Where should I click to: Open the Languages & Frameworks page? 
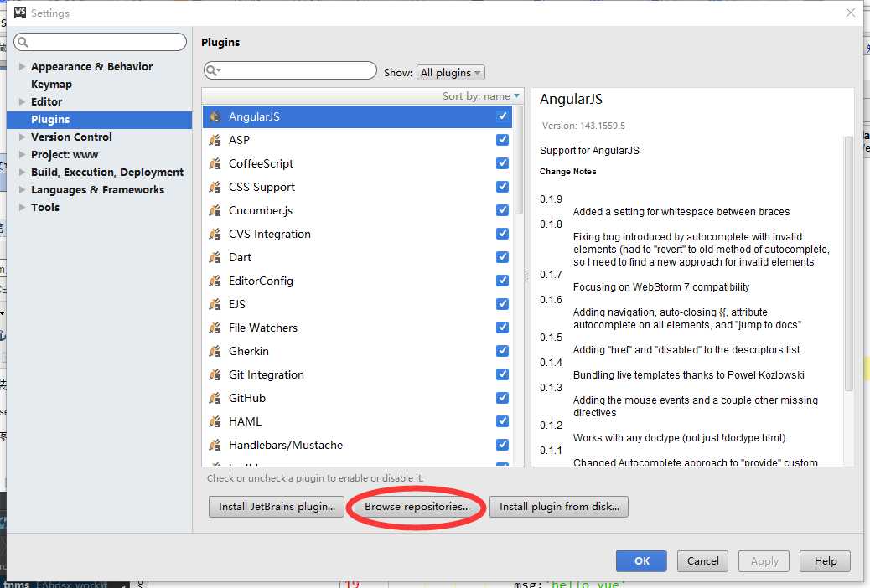click(98, 189)
